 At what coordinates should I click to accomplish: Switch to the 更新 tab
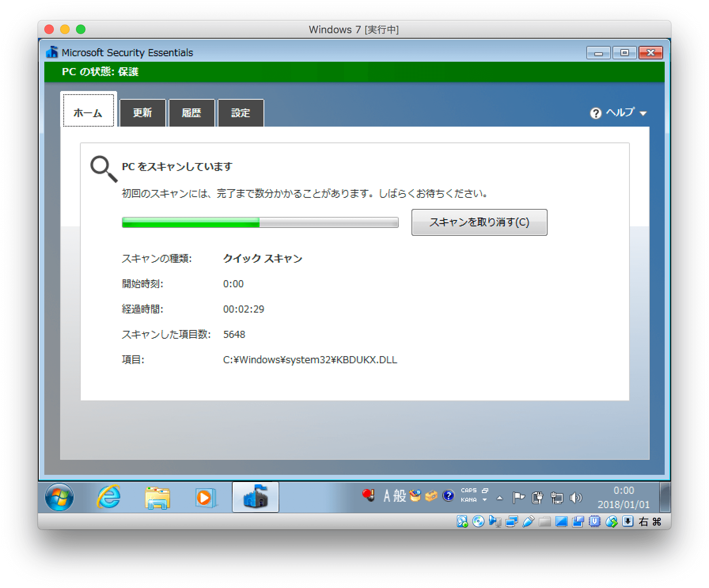143,113
